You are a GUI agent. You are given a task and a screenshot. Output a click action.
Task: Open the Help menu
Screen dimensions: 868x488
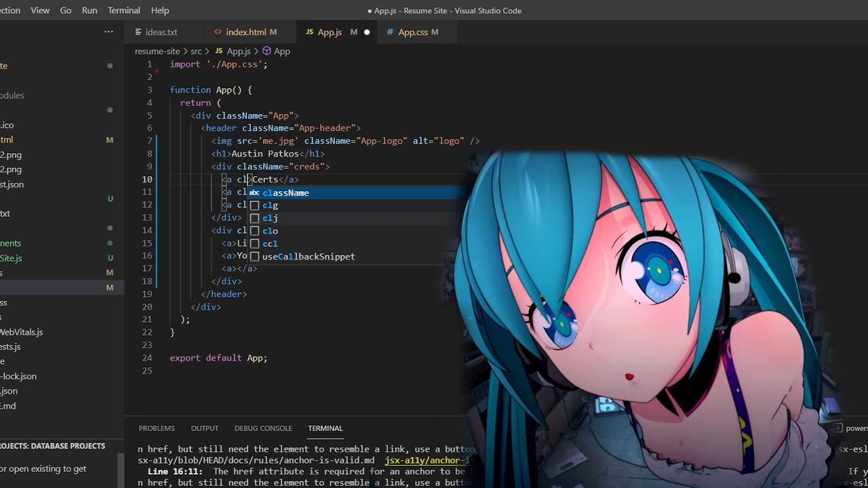click(160, 10)
